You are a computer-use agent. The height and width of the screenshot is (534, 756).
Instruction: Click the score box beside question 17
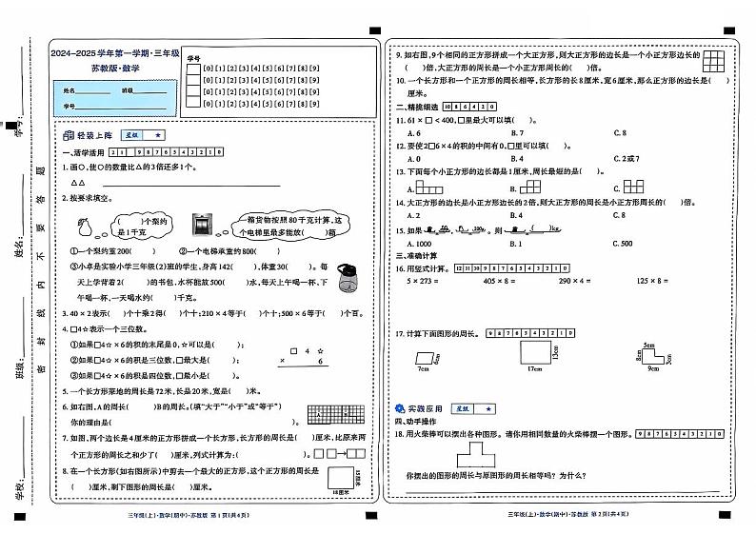pos(530,333)
